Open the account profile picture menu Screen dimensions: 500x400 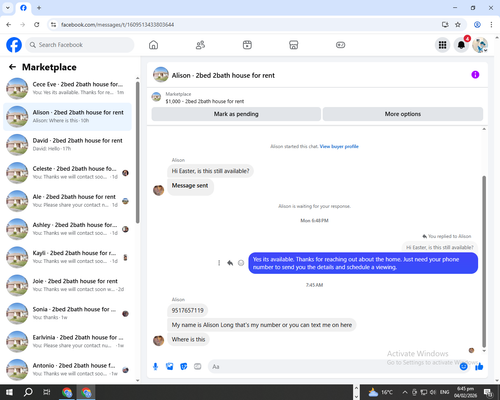pyautogui.click(x=480, y=45)
